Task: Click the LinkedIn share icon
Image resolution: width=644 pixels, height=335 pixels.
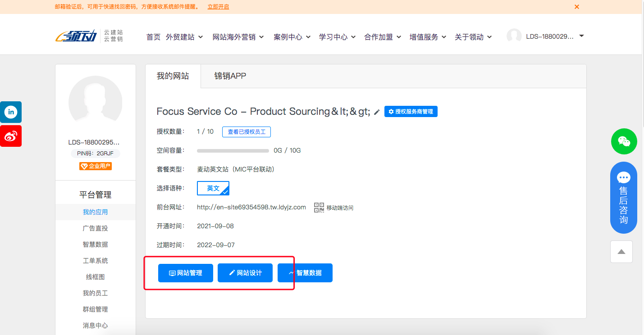Action: pyautogui.click(x=10, y=112)
